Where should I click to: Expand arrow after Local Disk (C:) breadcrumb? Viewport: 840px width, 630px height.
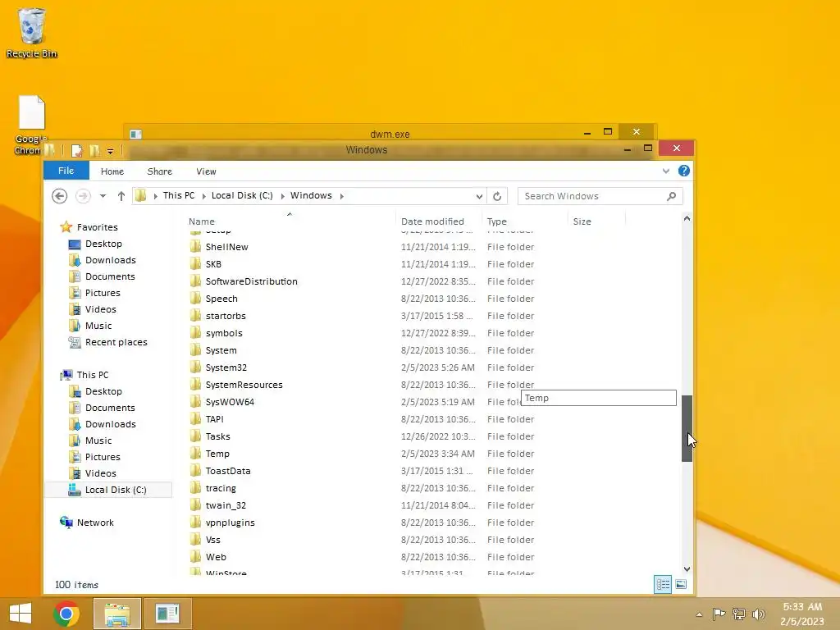[282, 196]
